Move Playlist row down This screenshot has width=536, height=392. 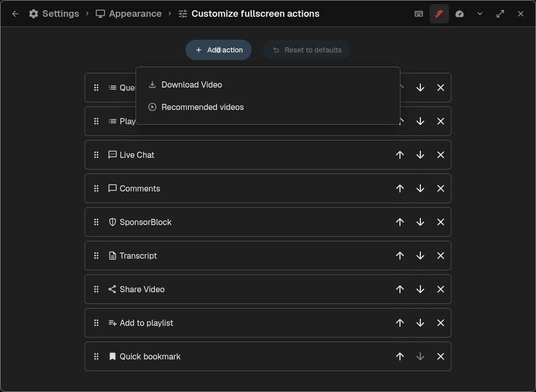tap(420, 121)
